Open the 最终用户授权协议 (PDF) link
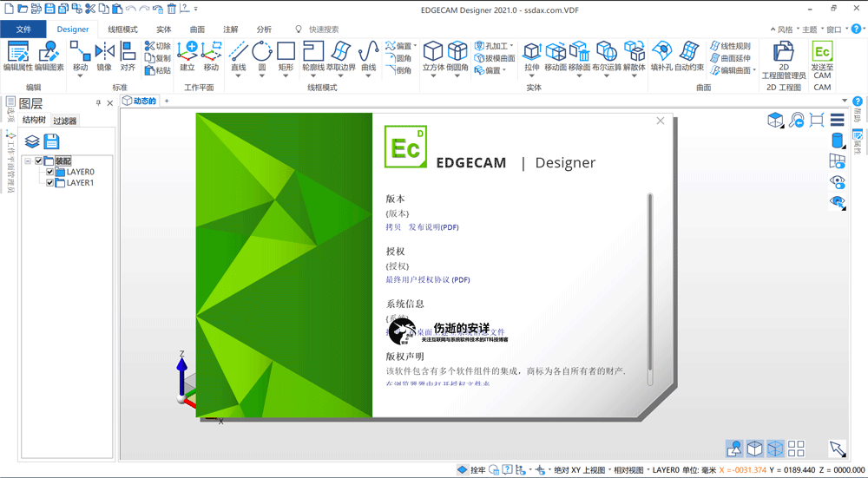The width and height of the screenshot is (868, 478). [x=427, y=279]
